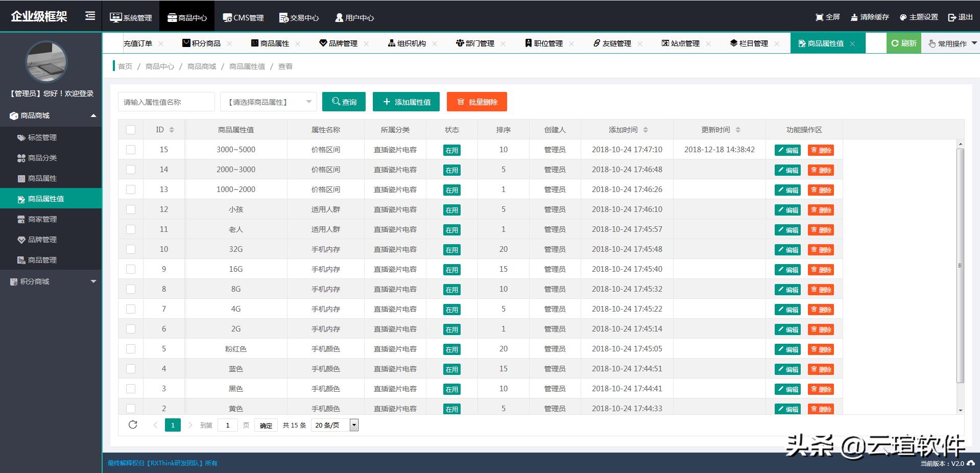Sort by 添加时间 column arrows
Viewport: 980px width, 473px height.
[646, 130]
